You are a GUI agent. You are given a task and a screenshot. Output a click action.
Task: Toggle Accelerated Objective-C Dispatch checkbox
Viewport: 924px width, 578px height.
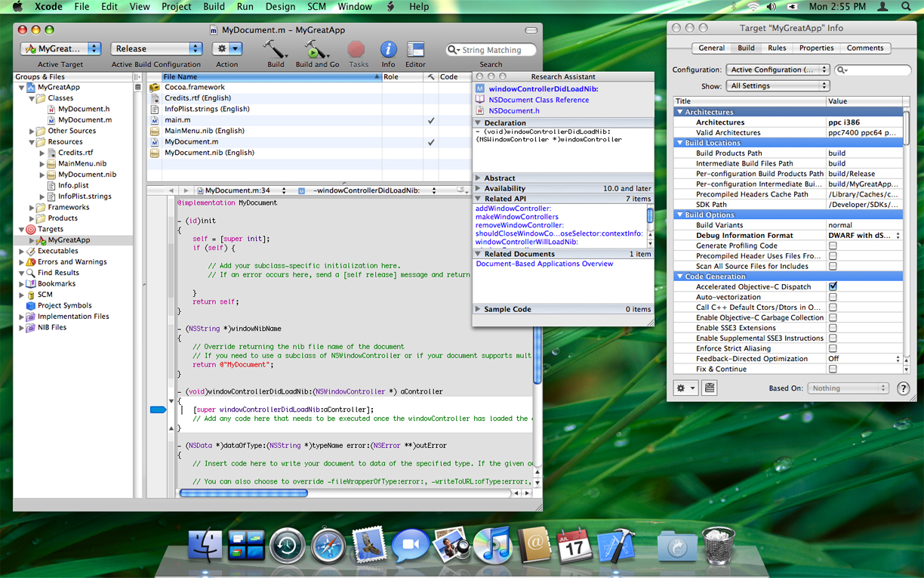click(x=833, y=287)
